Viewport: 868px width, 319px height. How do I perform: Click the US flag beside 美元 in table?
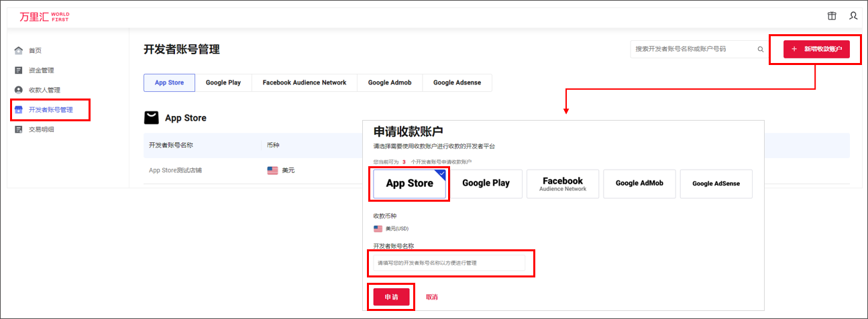(x=272, y=170)
